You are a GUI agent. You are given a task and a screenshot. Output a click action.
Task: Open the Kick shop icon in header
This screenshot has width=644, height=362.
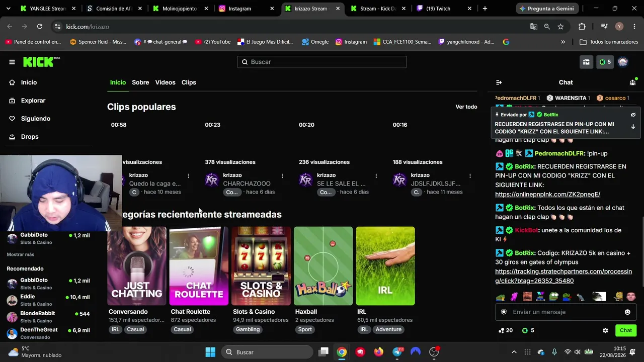[x=586, y=62]
